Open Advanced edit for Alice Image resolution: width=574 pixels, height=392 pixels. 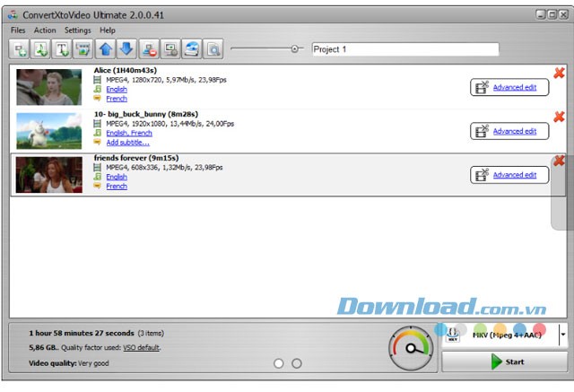tap(509, 87)
